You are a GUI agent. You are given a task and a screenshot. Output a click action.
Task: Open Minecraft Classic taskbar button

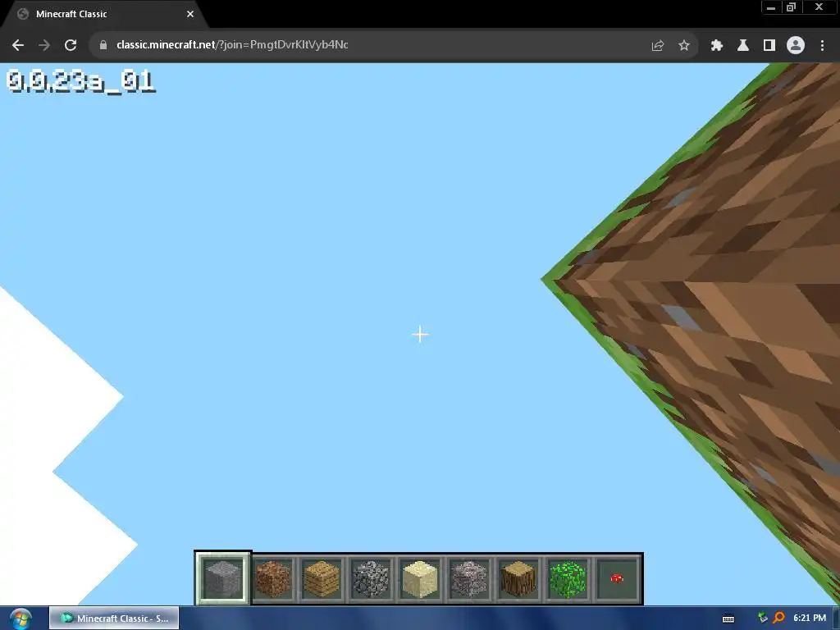(114, 619)
